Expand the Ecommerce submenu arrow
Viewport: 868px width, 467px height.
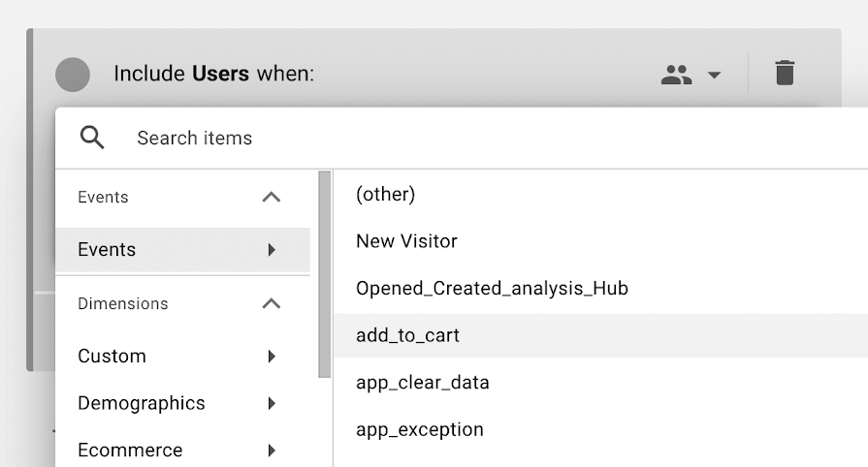point(272,450)
